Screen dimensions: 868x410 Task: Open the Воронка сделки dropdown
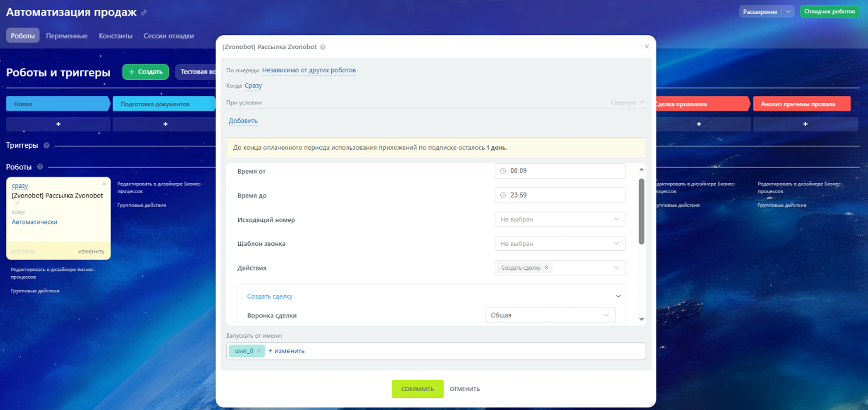click(550, 315)
